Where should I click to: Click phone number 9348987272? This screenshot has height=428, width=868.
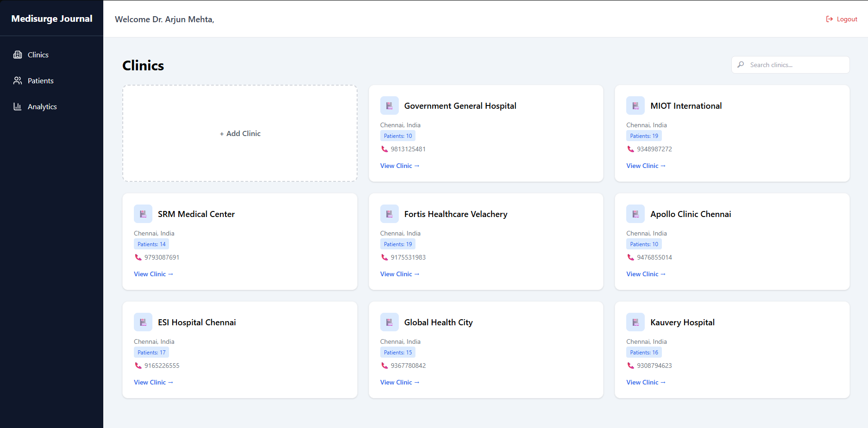pyautogui.click(x=654, y=149)
